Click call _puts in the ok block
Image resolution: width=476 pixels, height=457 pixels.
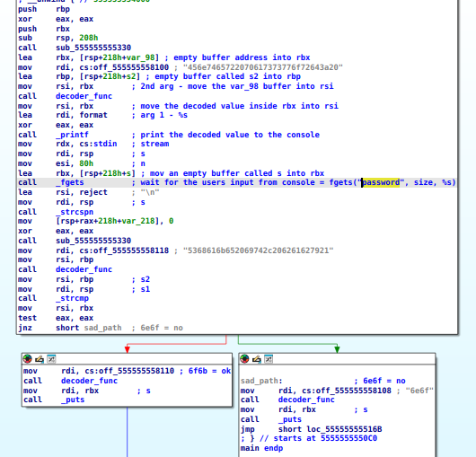coord(54,400)
